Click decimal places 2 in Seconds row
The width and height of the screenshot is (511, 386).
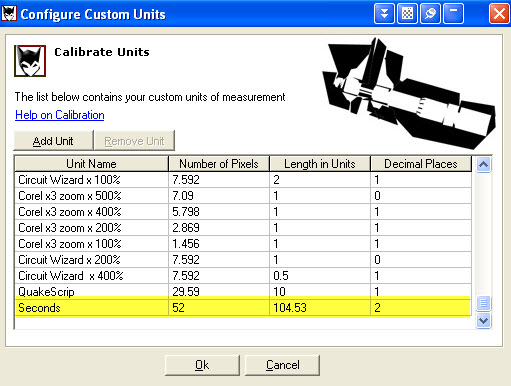[x=377, y=308]
